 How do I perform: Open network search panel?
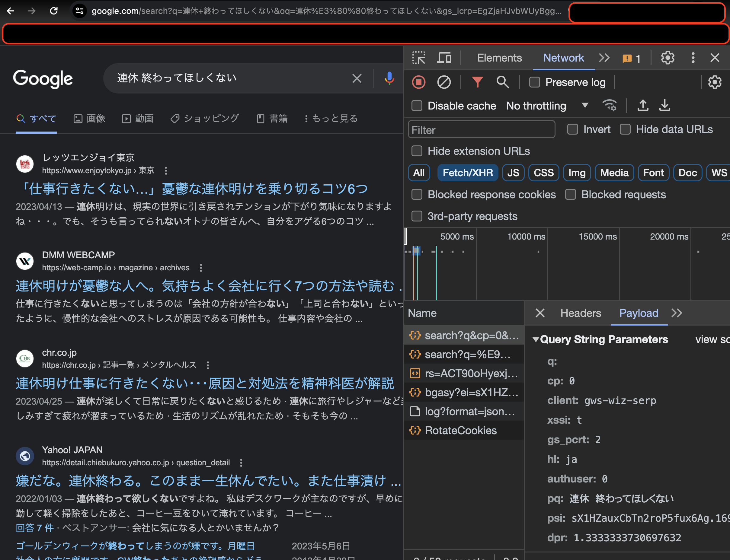point(503,82)
